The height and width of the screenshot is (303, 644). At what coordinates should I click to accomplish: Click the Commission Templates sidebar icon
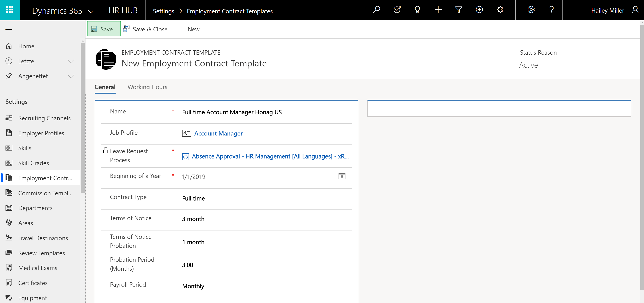pyautogui.click(x=9, y=193)
